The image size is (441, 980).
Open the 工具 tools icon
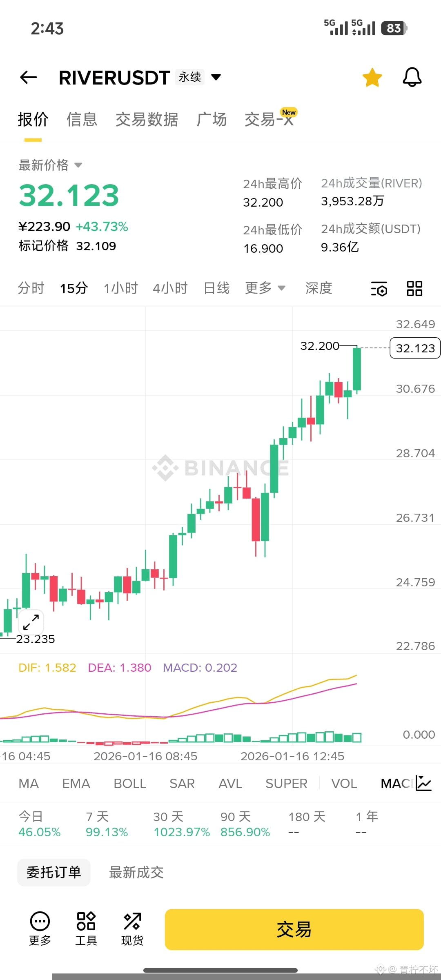coord(86,929)
